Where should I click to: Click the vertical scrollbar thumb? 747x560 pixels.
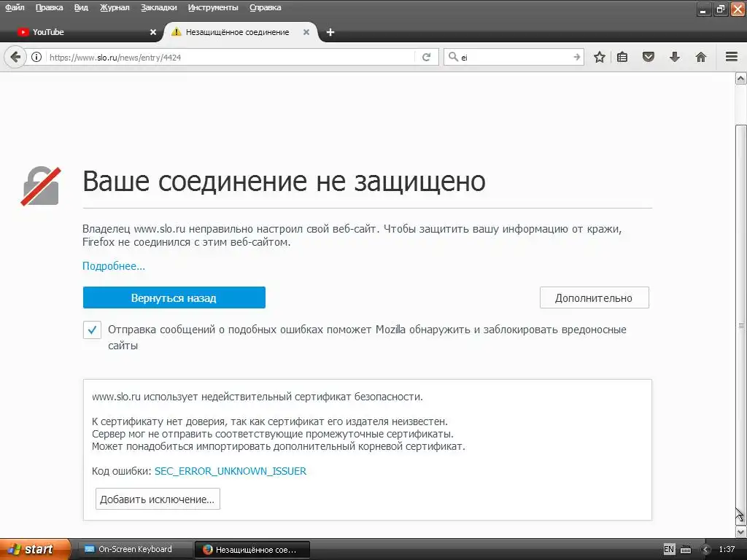[741, 324]
